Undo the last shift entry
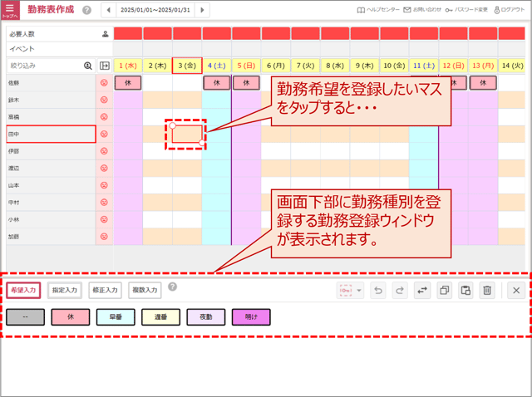Image resolution: width=532 pixels, height=397 pixels. 378,290
